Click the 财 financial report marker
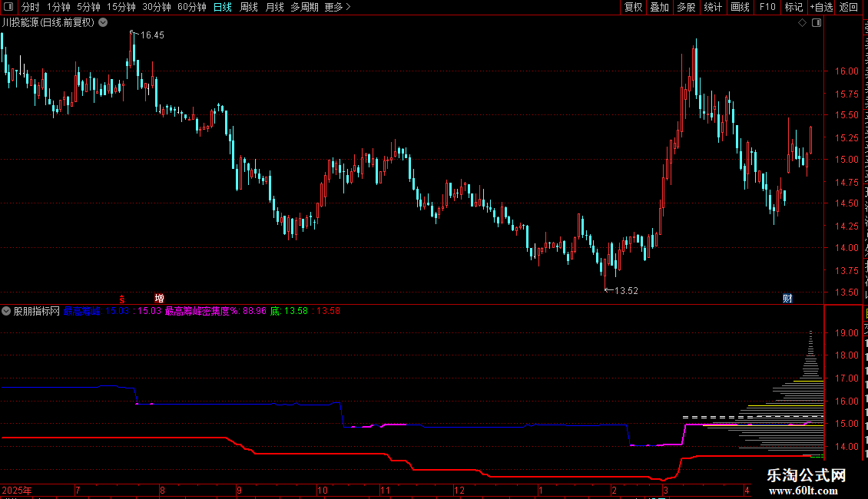 [788, 298]
